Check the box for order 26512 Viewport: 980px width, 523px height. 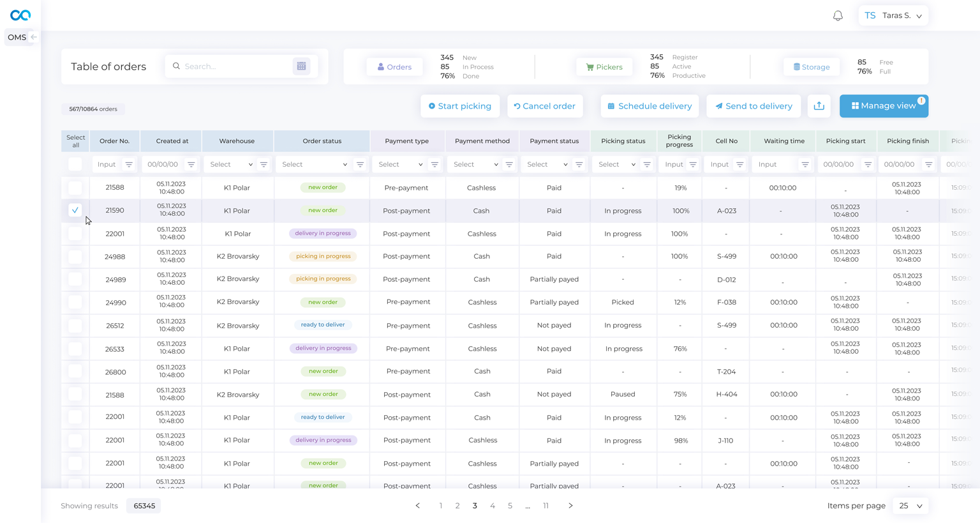75,325
